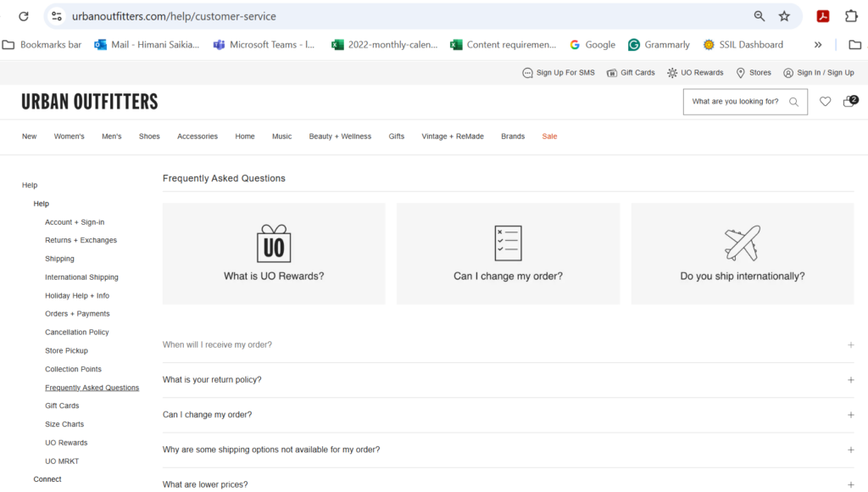Click the browser zoom magnifier icon

tap(759, 16)
